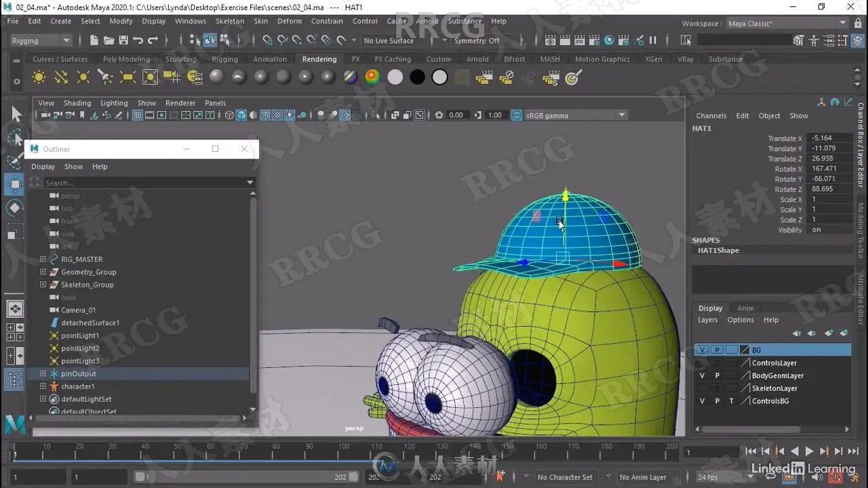
Task: Toggle visibility V of BodyGeomLayer
Action: click(x=702, y=375)
